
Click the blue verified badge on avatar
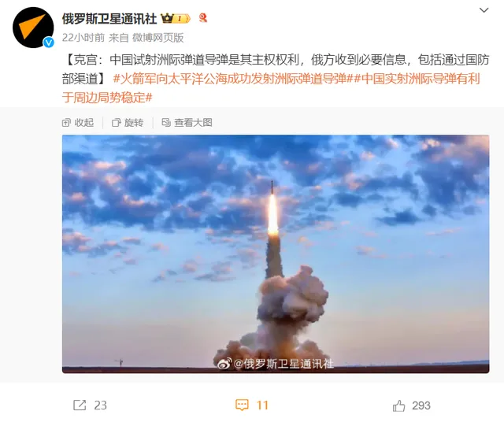pos(49,42)
